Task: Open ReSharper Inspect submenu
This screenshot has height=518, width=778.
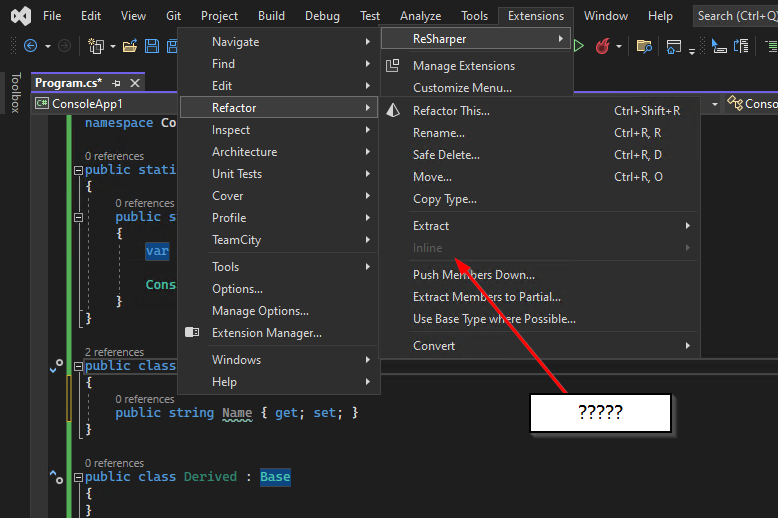Action: [x=279, y=130]
